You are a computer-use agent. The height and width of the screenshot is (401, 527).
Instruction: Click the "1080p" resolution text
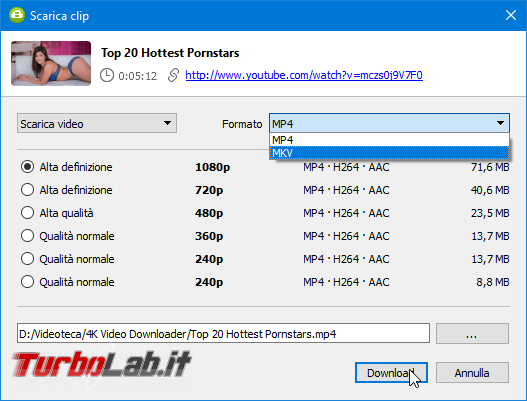tap(212, 167)
